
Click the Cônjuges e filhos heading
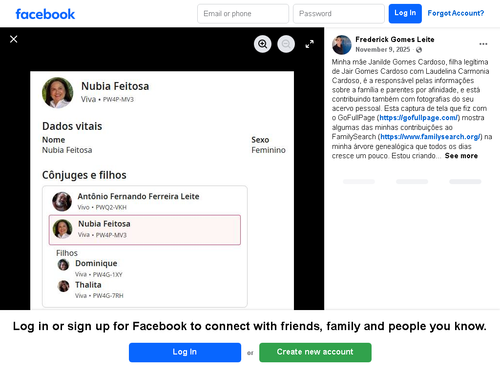pyautogui.click(x=84, y=175)
